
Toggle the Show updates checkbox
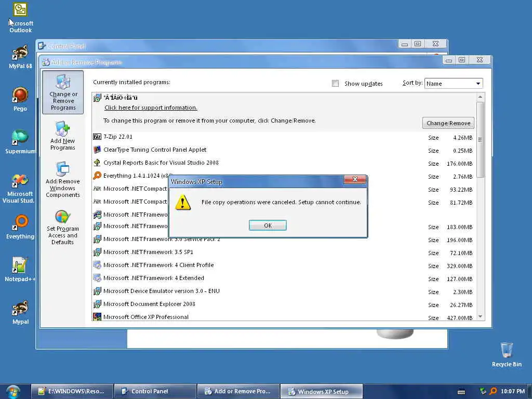(x=335, y=84)
